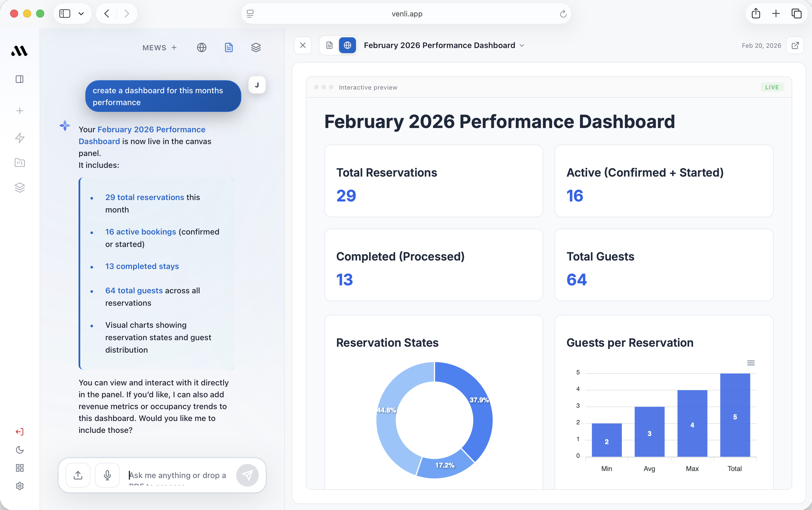Toggle dark mode with the moon icon
Viewport: 812px width, 510px height.
[x=19, y=450]
